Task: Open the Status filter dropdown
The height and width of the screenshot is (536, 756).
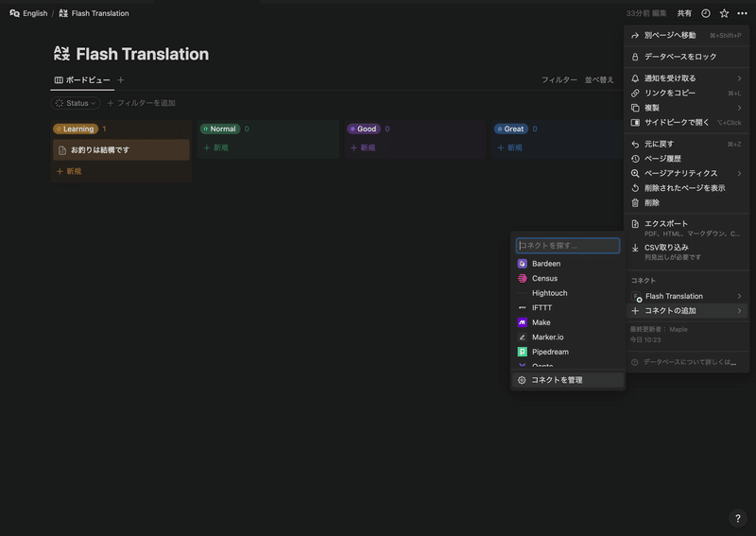Action: pyautogui.click(x=76, y=103)
